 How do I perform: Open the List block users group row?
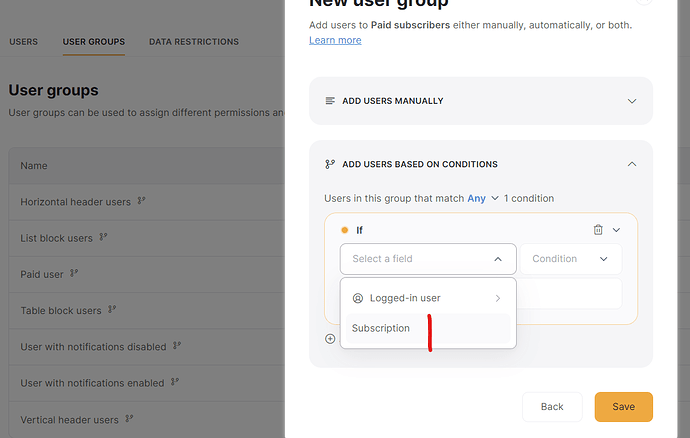tap(147, 238)
